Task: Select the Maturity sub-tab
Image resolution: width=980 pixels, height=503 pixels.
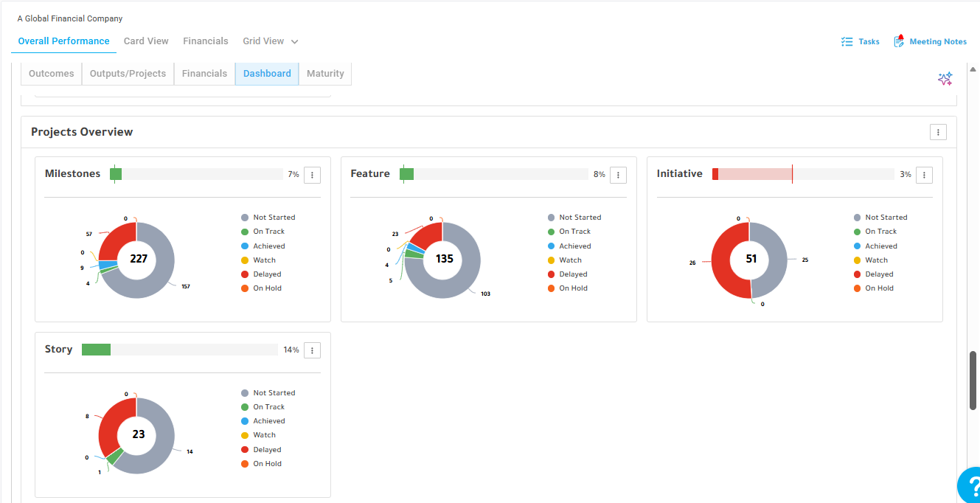Action: pos(325,74)
